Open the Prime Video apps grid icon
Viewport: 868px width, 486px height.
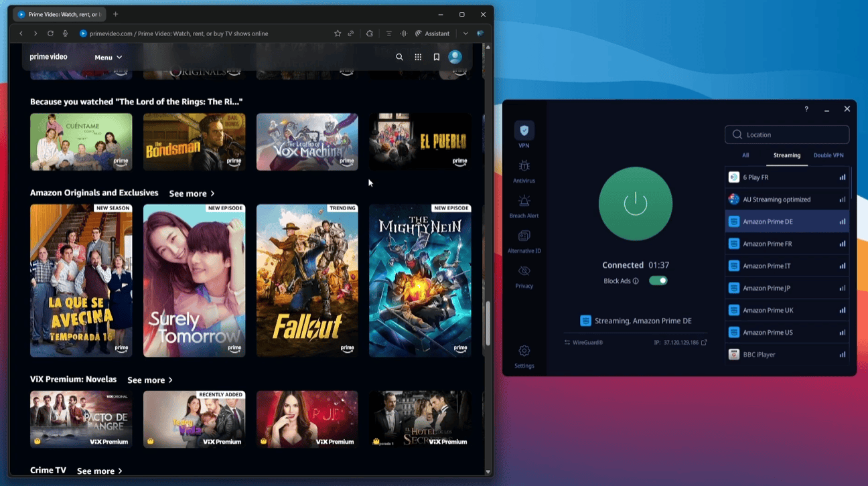point(418,58)
